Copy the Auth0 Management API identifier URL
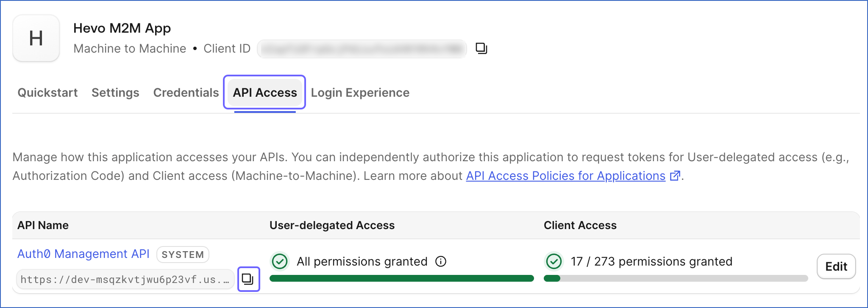This screenshot has height=308, width=868. click(x=248, y=279)
